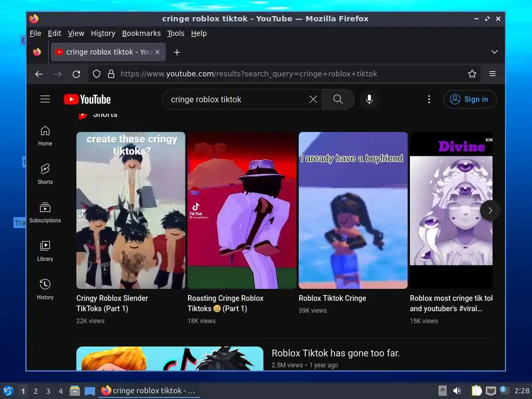Click the YouTube logo
Screen dimensions: 532x399
pos(87,99)
